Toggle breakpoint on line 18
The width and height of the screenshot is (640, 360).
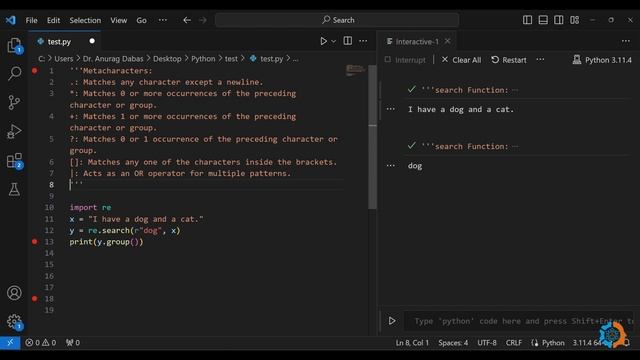(35, 298)
